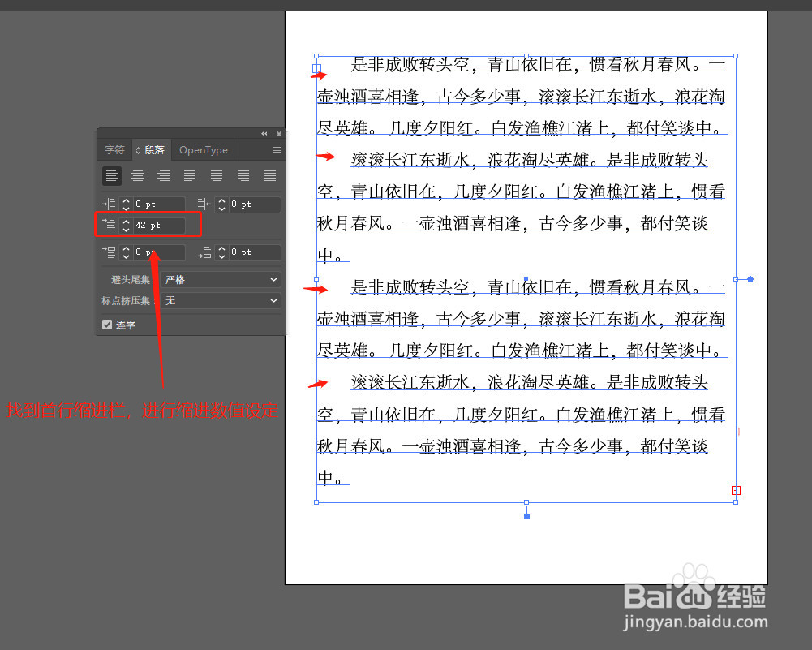This screenshot has height=650, width=812.
Task: Choose justify all lines icon
Action: [x=270, y=176]
